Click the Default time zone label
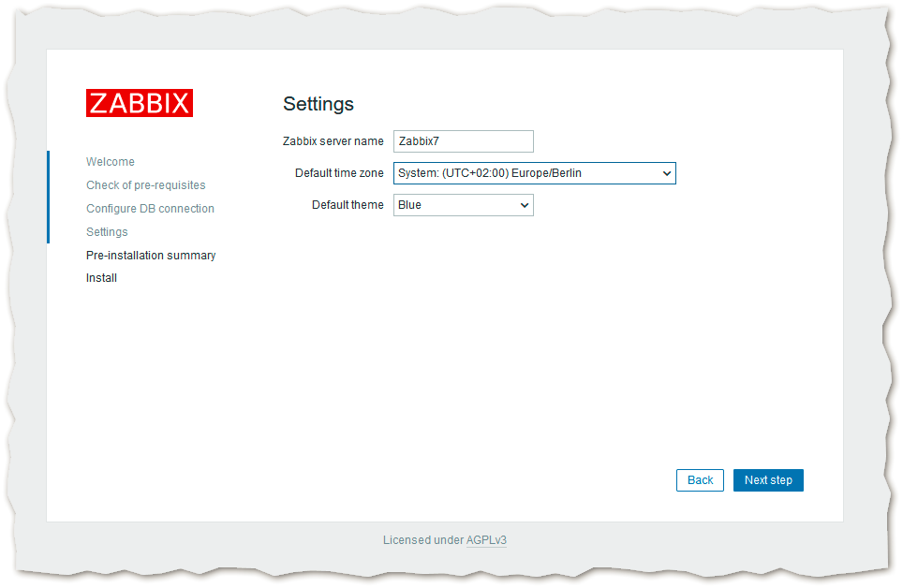The image size is (903, 588). point(339,173)
